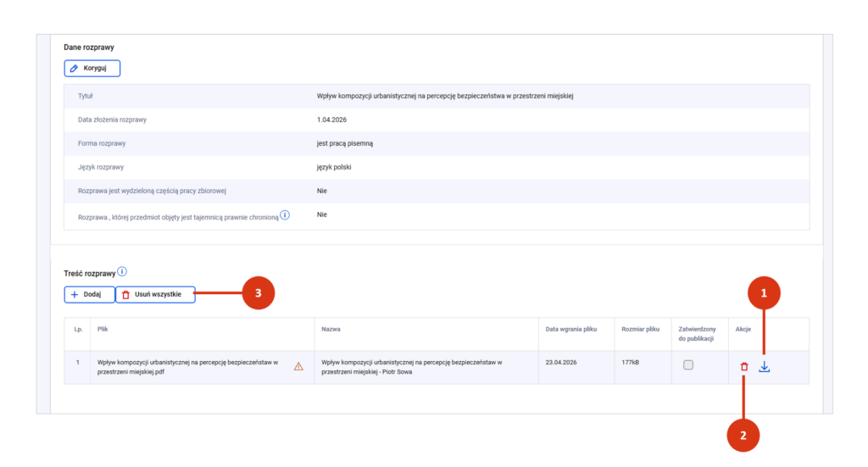Delete the file using red trash icon in Akcje

tap(744, 367)
